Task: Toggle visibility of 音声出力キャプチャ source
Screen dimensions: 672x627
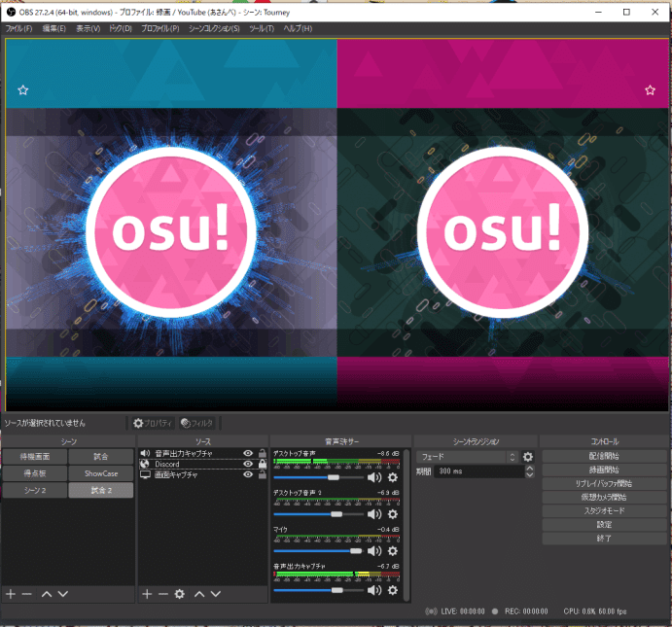Action: point(248,453)
